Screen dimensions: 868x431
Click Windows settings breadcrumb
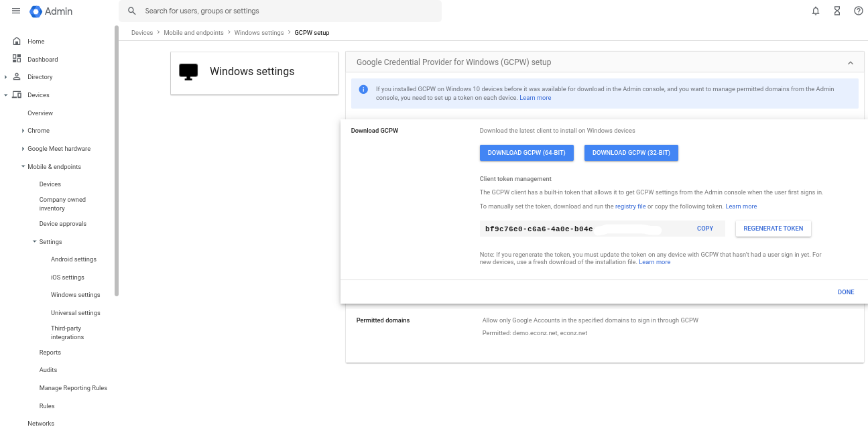point(259,33)
